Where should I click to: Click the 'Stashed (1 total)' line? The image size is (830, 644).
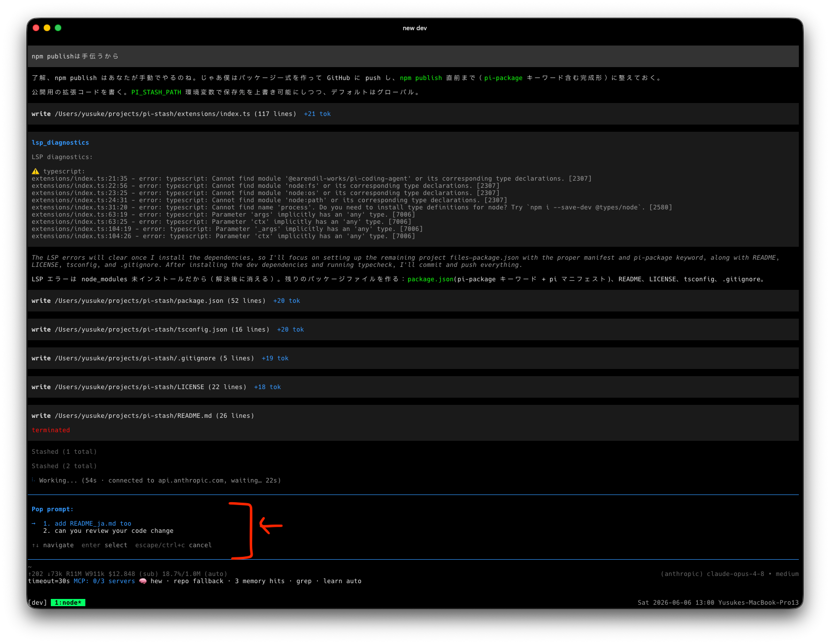click(x=64, y=451)
